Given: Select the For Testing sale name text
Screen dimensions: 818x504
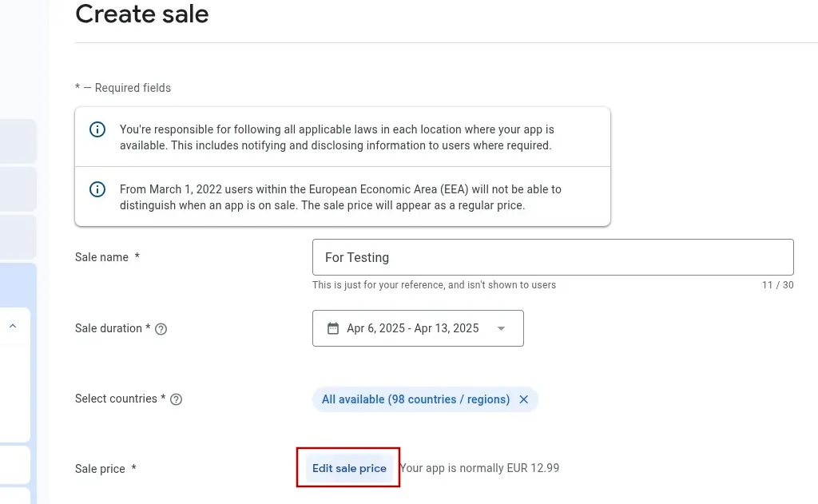Looking at the screenshot, I should 356,257.
